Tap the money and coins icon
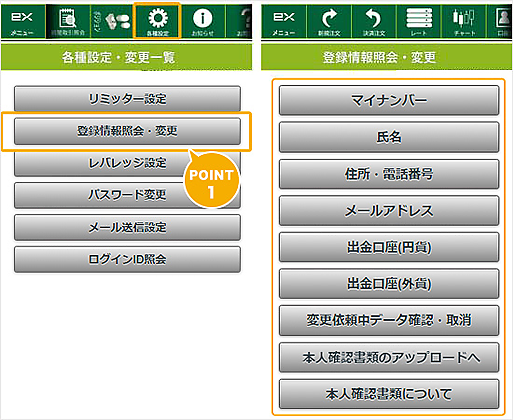Image resolution: width=513 pixels, height=420 pixels. (112, 21)
